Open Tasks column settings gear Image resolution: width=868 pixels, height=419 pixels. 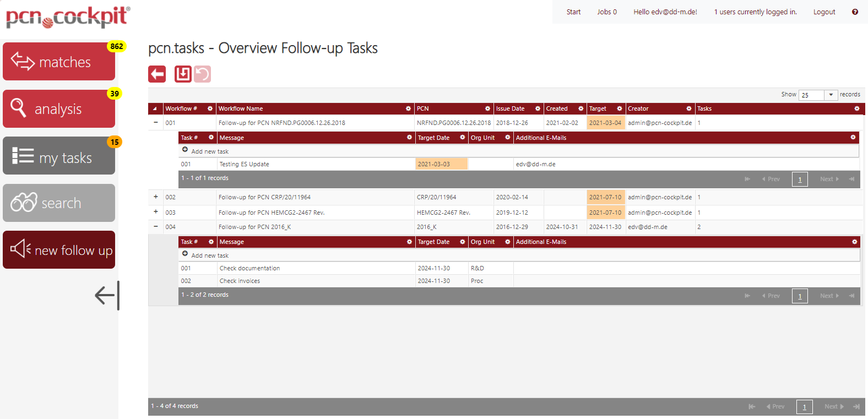coord(857,108)
